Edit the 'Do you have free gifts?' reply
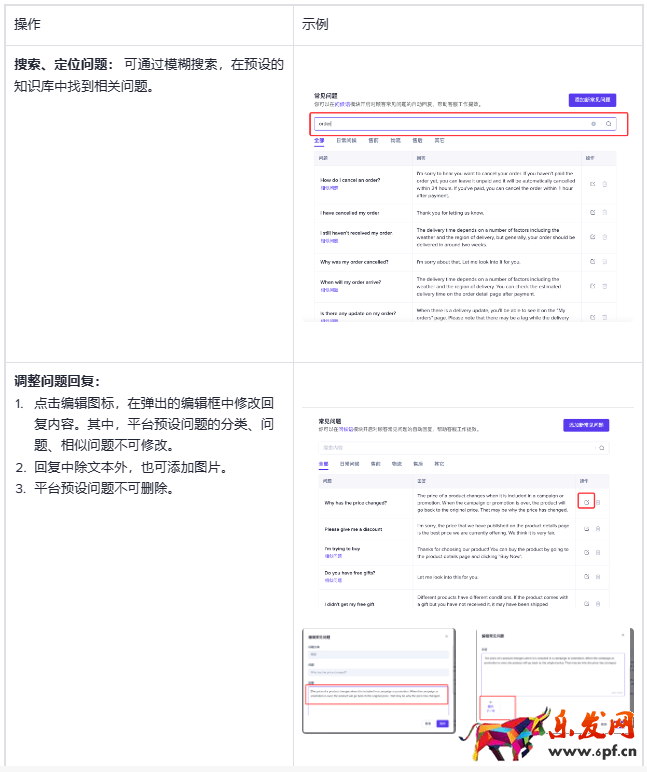 click(586, 576)
